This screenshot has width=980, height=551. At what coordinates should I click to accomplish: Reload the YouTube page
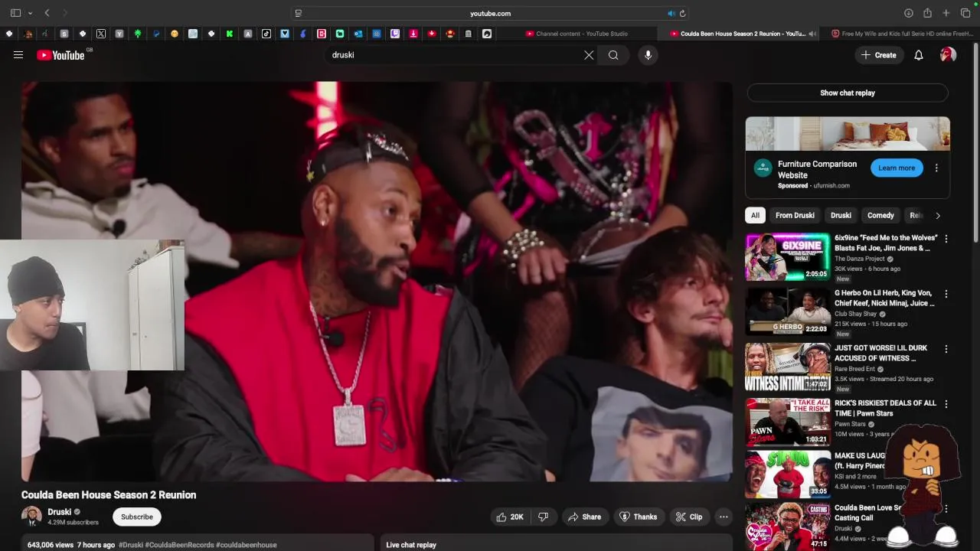(682, 13)
